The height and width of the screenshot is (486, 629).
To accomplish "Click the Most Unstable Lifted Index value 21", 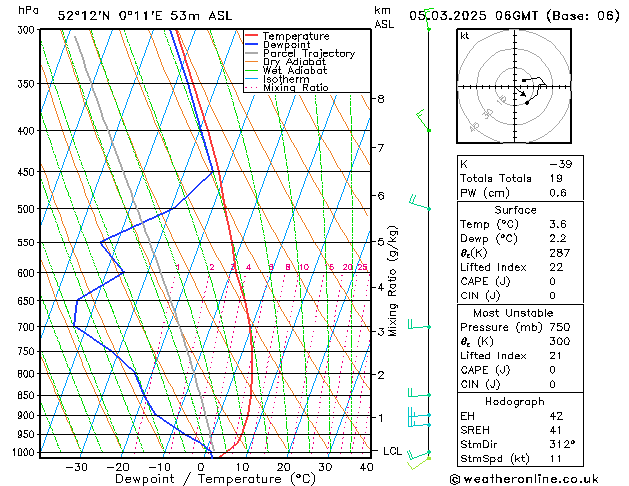I will click(556, 356).
